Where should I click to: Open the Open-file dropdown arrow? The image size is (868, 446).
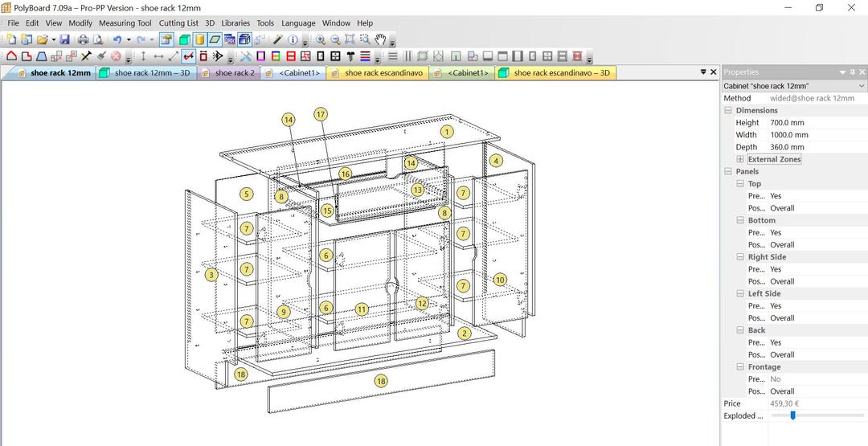tap(54, 40)
